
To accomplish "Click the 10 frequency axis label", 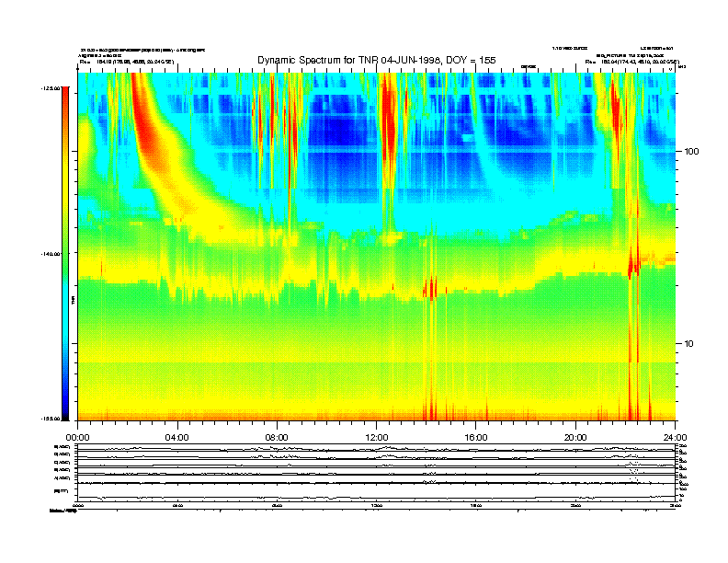I will tap(689, 344).
